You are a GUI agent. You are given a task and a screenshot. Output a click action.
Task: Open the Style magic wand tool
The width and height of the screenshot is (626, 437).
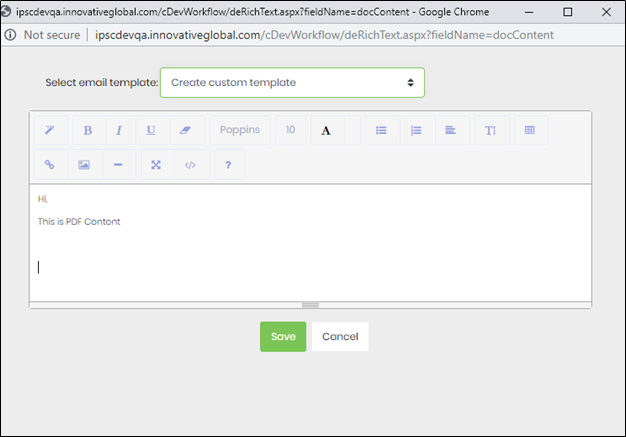click(x=50, y=130)
